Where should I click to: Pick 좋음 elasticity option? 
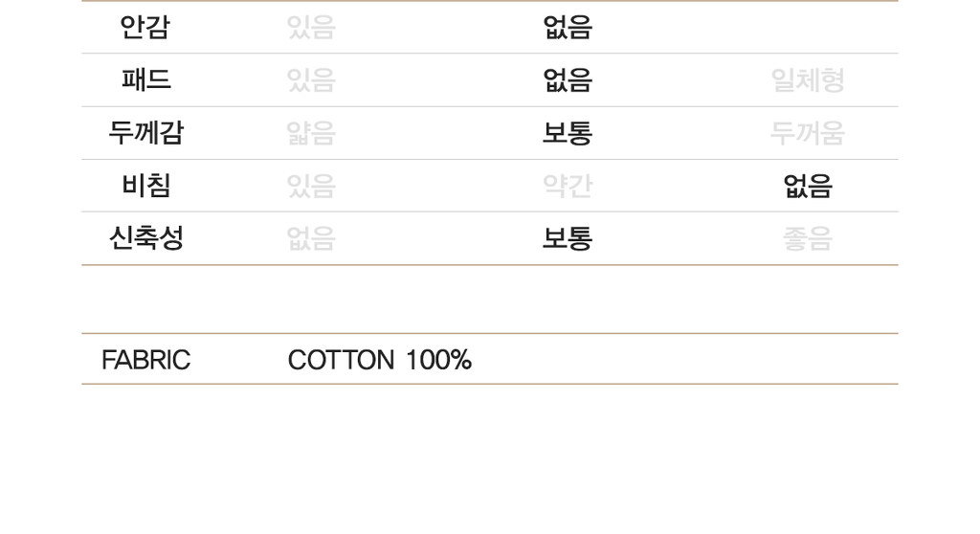click(808, 238)
